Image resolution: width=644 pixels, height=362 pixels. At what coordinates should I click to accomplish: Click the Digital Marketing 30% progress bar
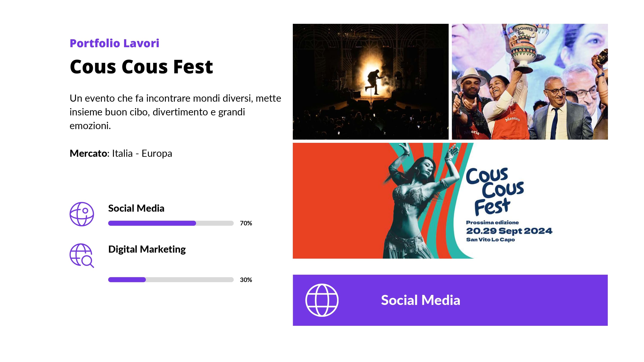tap(171, 280)
